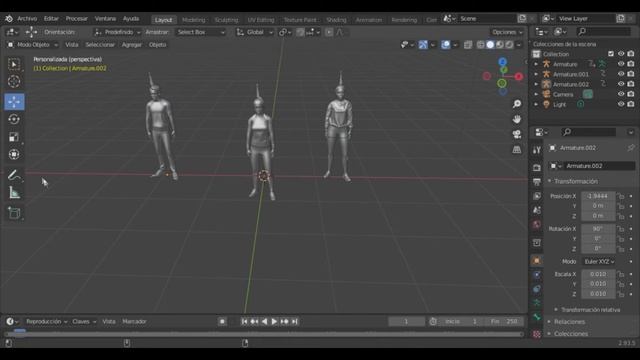This screenshot has width=640, height=360.
Task: Disable Armature render camera icon
Action: pyautogui.click(x=631, y=64)
